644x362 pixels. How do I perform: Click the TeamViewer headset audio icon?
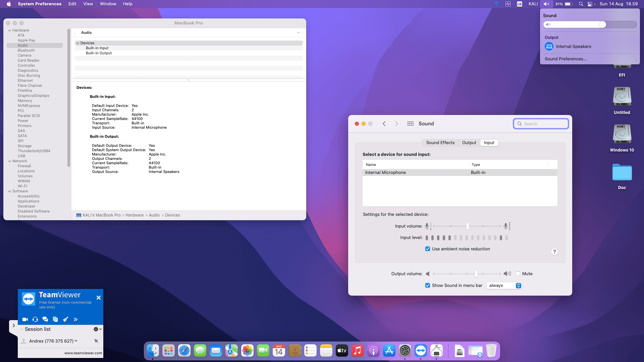click(35, 319)
